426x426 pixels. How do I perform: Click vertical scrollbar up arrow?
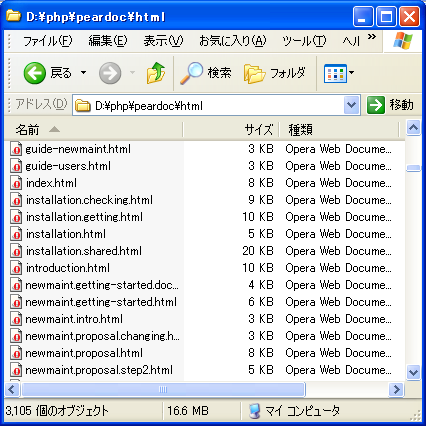point(413,128)
